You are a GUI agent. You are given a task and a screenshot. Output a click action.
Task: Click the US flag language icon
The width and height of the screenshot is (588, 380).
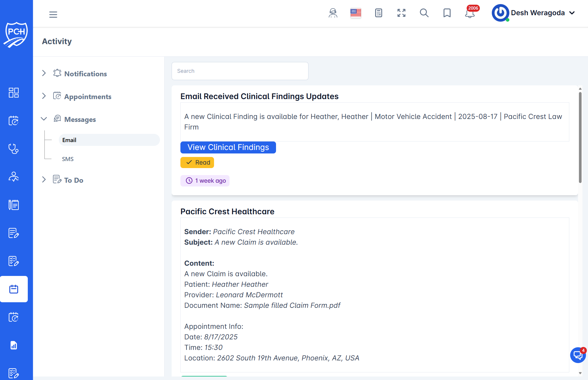(356, 13)
